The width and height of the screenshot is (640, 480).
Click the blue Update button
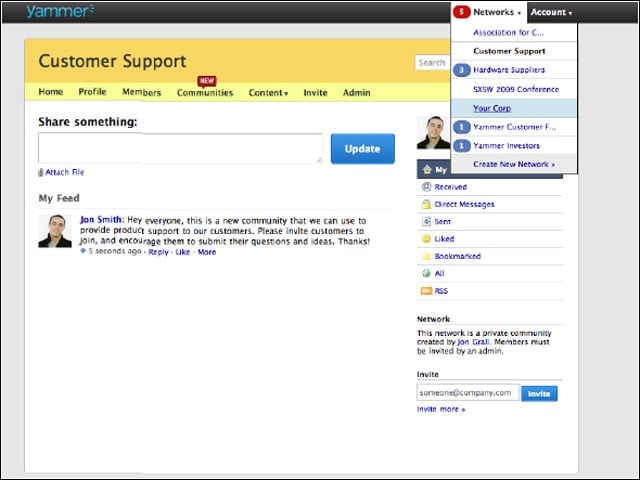(x=362, y=149)
